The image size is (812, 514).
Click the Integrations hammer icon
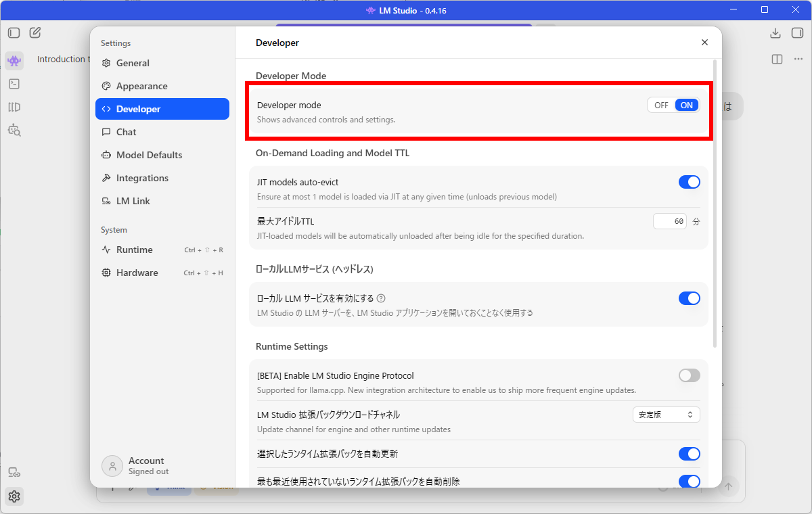(106, 178)
